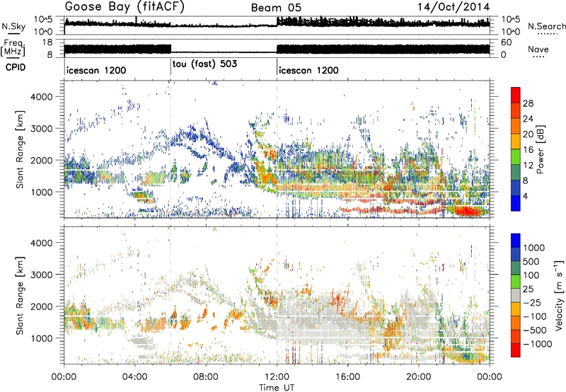Viewport: 566px width, 392px height.
Task: Click the 'Beam 05' label
Action: tap(276, 8)
